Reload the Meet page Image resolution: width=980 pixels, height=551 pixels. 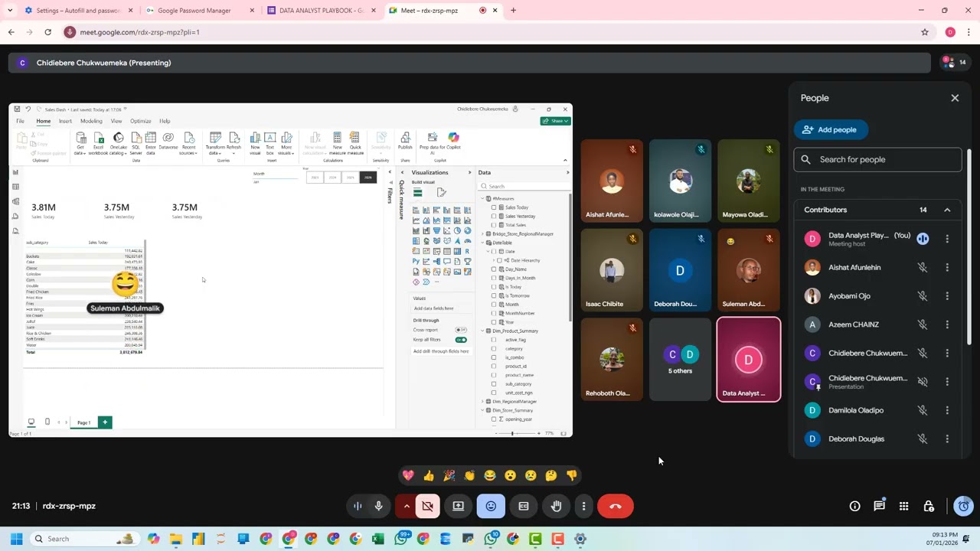tap(47, 32)
